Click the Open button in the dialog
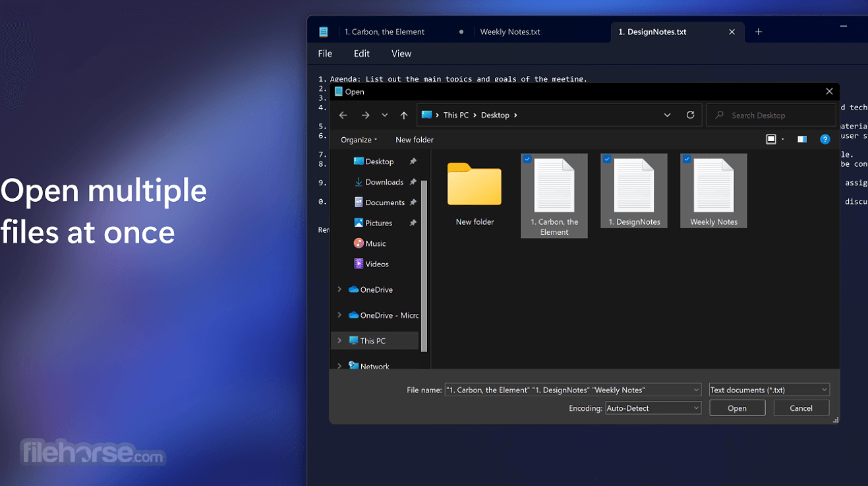The width and height of the screenshot is (868, 486). coord(737,408)
